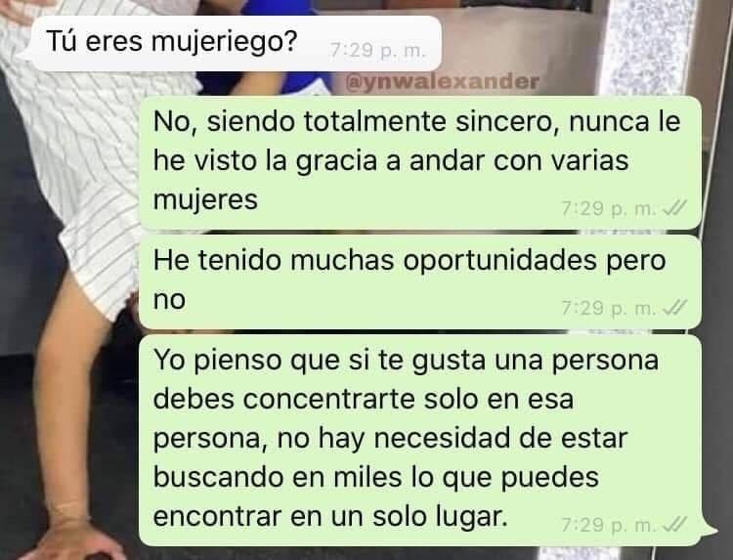Tap the 7:29 p. m. timestamp on 'Tú eres mujeriego?'
The width and height of the screenshot is (733, 560).
(378, 50)
